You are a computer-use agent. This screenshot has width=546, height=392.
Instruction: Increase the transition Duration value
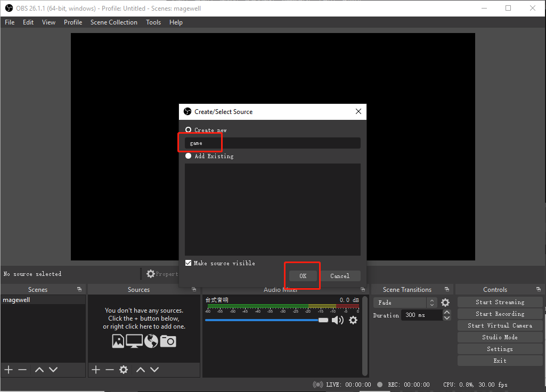[447, 312]
